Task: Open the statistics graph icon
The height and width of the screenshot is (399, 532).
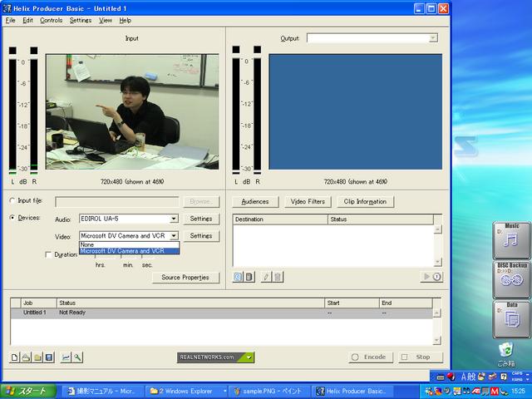Action: coord(66,357)
